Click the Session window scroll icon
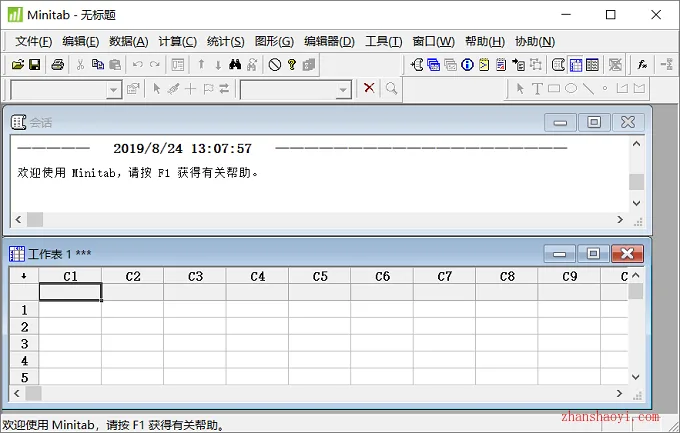Image resolution: width=680 pixels, height=433 pixels. 558,65
